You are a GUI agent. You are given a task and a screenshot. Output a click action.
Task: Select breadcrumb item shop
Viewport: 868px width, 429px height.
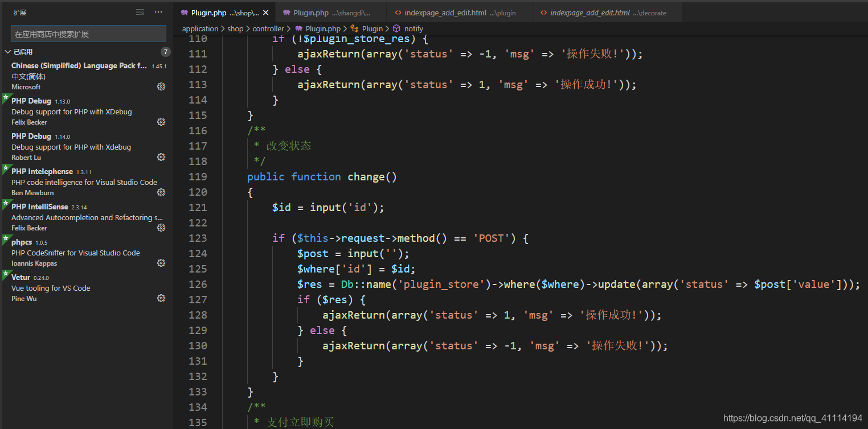click(x=235, y=28)
